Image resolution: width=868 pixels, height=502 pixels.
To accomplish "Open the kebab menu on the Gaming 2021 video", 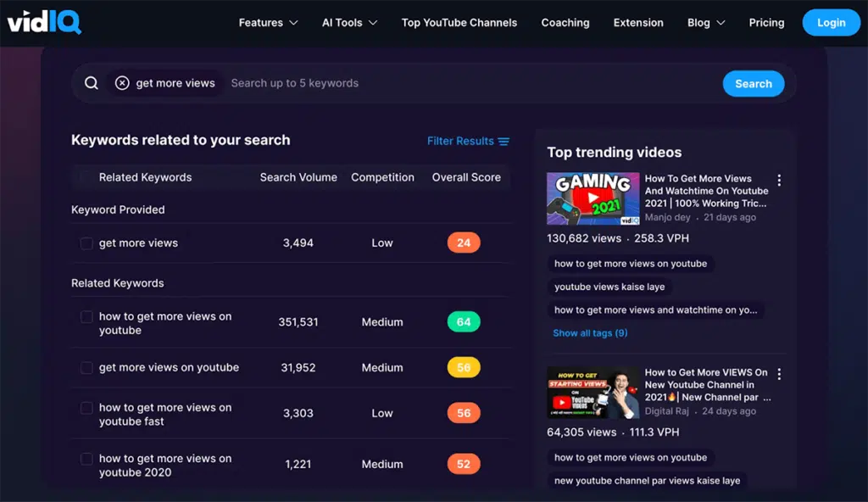I will tap(779, 180).
